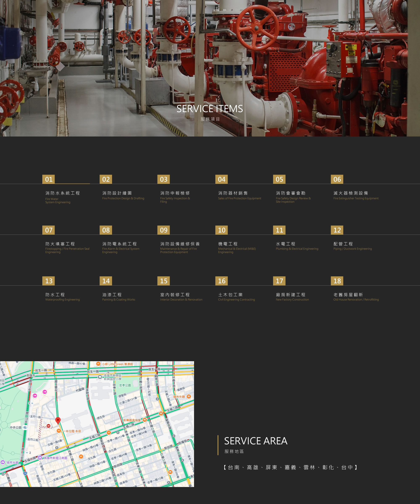420x504 pixels.
Task: Click the 一本拉麵 本店 restaurant icon
Action: click(x=59, y=431)
